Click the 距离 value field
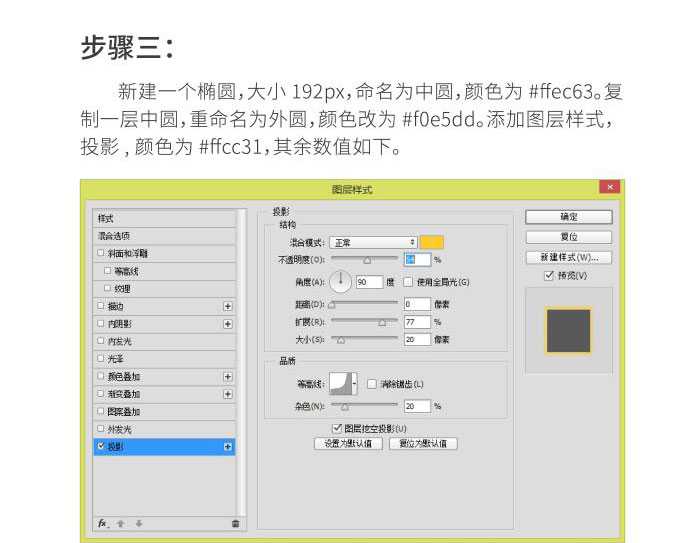Screen dimensions: 690x543 [x=417, y=304]
